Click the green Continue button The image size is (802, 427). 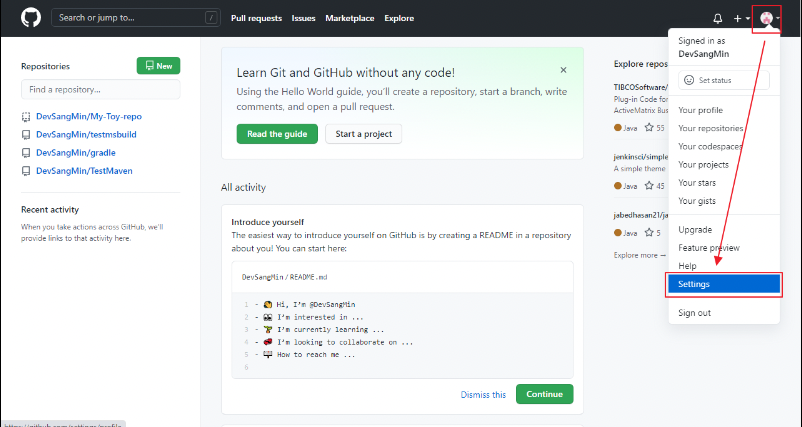tap(544, 394)
